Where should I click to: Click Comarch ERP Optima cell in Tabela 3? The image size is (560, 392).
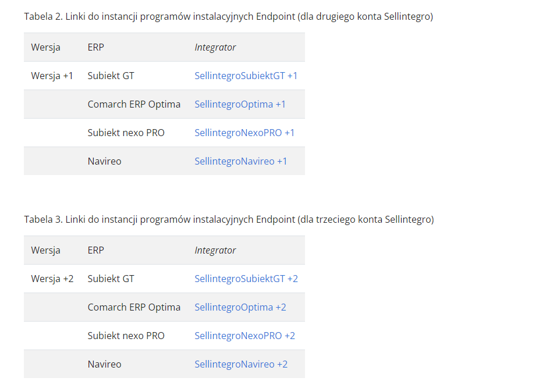134,307
